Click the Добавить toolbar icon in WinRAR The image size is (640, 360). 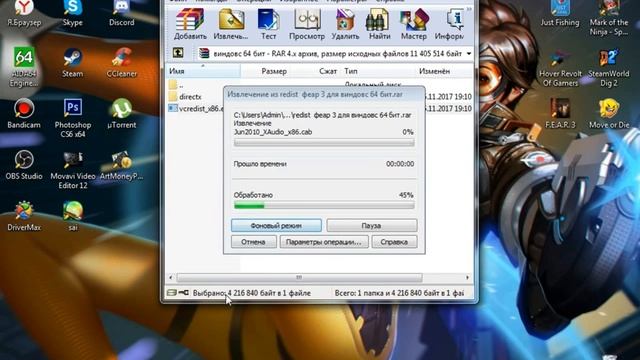click(190, 24)
